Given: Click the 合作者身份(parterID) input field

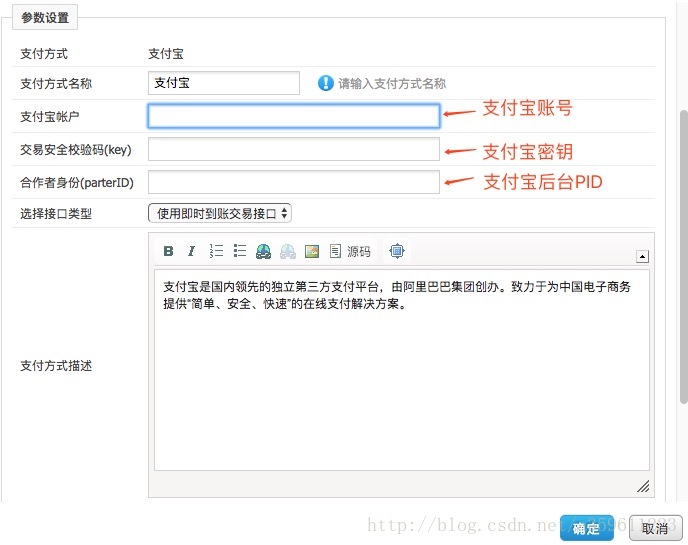Looking at the screenshot, I should click(x=294, y=182).
